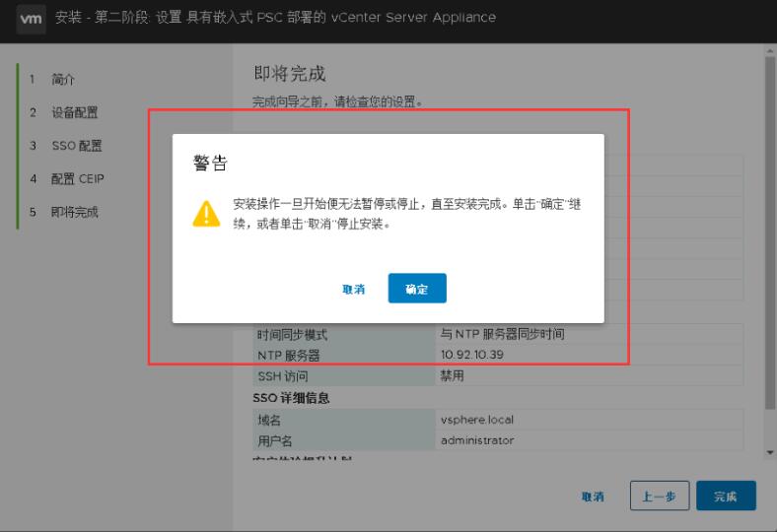Viewport: 777px width, 532px height.
Task: Click the vm logo icon in header
Action: (31, 19)
